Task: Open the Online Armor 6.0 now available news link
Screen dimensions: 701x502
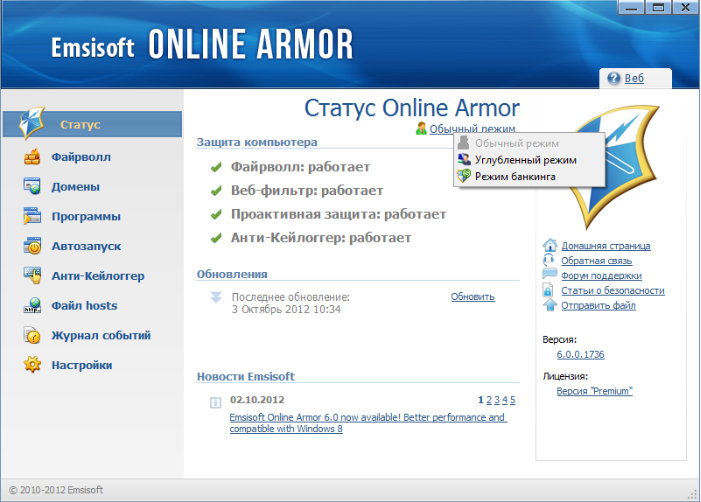Action: pos(367,423)
